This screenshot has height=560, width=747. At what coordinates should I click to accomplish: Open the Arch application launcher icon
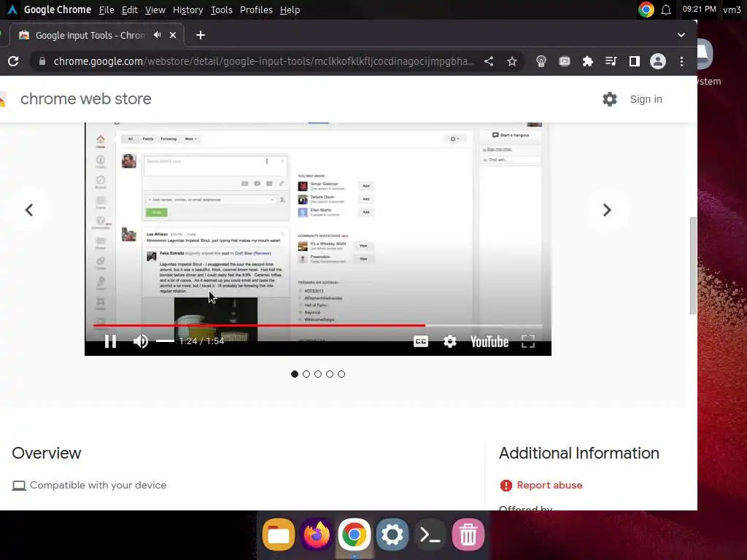pyautogui.click(x=12, y=9)
